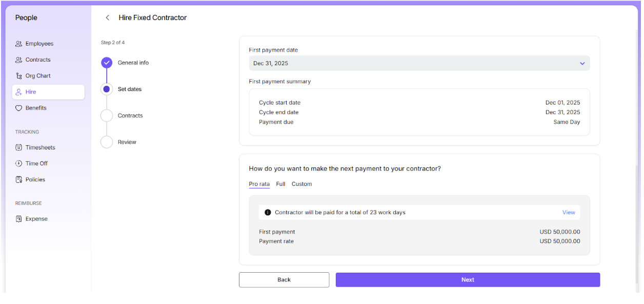This screenshot has height=304, width=644.
Task: Select the Set dates step indicator
Action: click(107, 89)
